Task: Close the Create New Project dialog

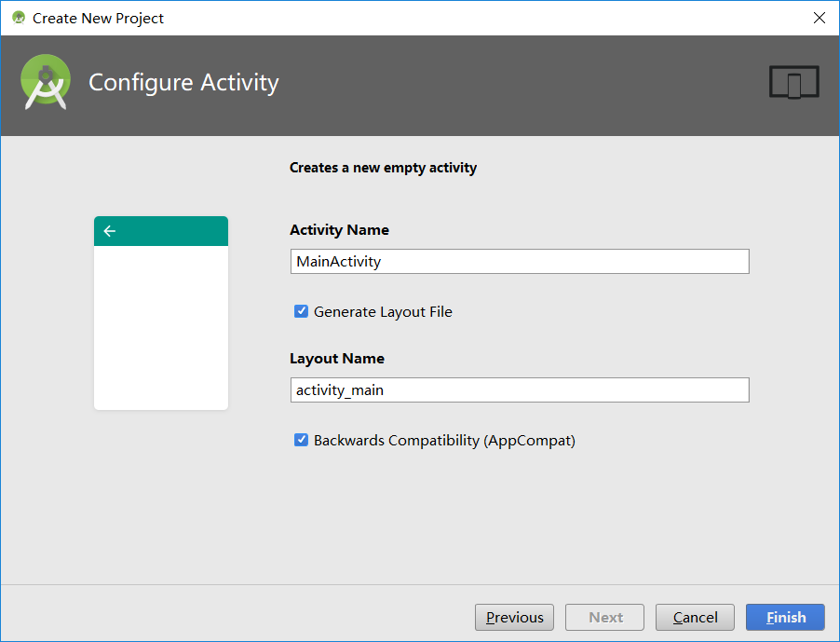Action: pos(818,17)
